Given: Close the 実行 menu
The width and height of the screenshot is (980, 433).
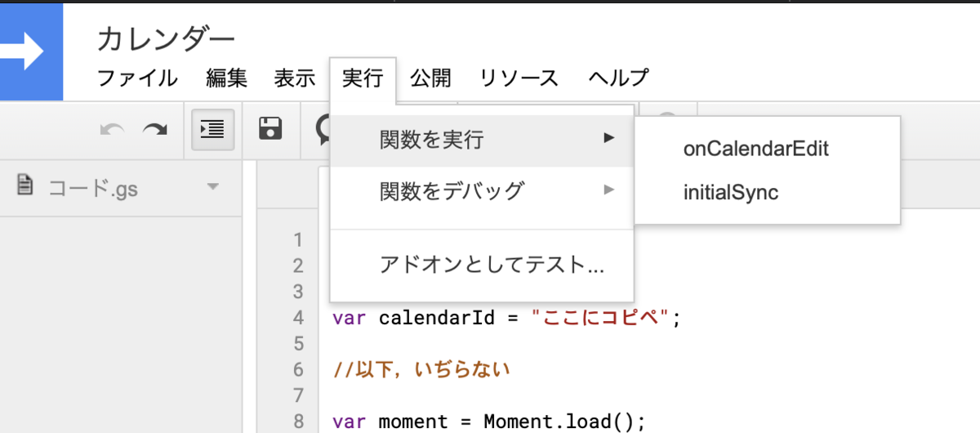Looking at the screenshot, I should tap(363, 79).
